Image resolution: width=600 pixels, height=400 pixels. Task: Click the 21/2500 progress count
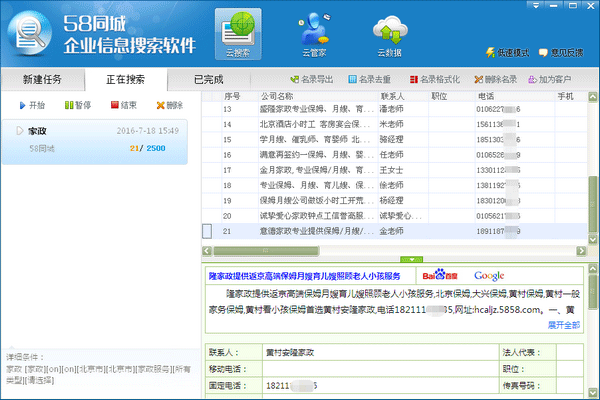pyautogui.click(x=148, y=148)
